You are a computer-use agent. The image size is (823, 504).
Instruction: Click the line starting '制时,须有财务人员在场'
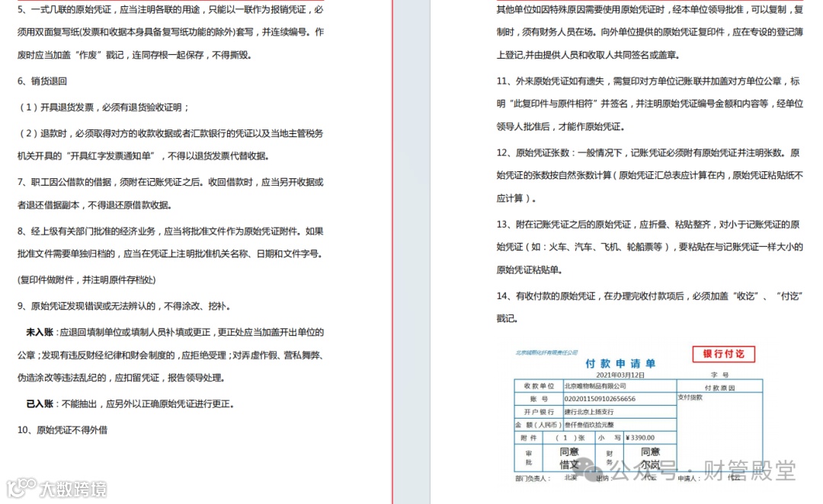click(650, 32)
